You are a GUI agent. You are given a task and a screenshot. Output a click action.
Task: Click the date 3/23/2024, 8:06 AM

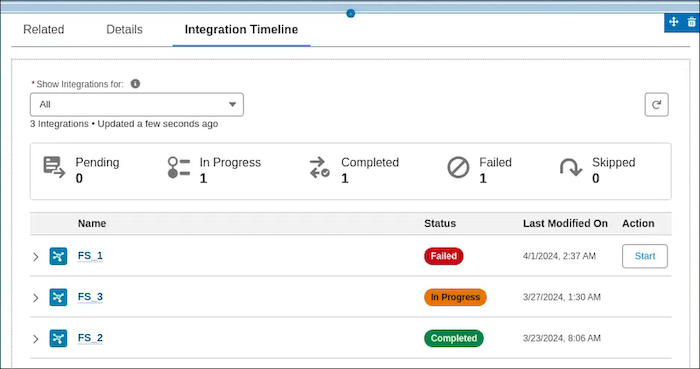click(562, 338)
